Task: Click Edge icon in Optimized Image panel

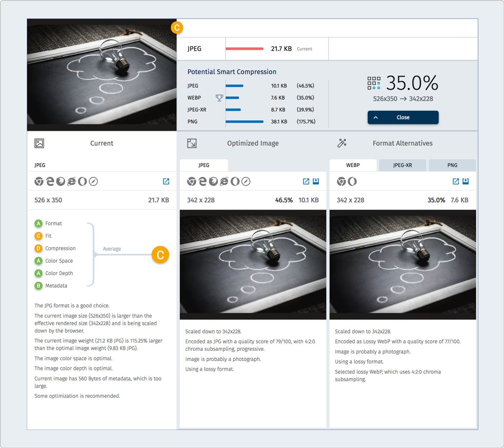Action: 203,181
